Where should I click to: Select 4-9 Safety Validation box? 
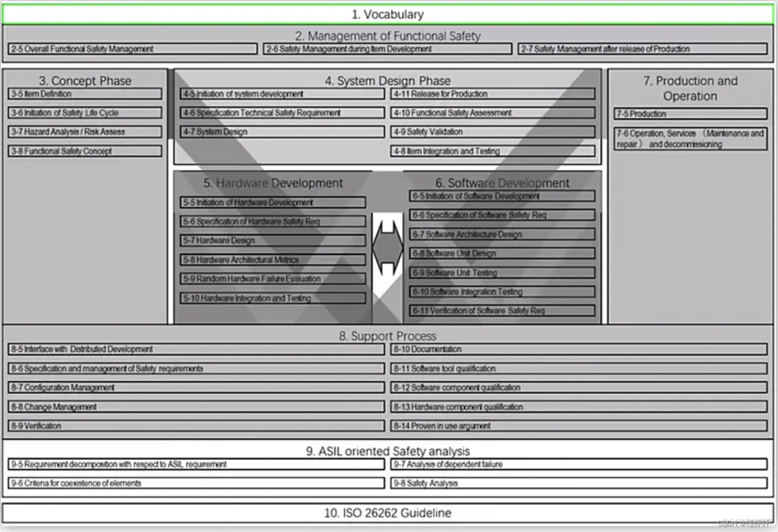tap(493, 132)
